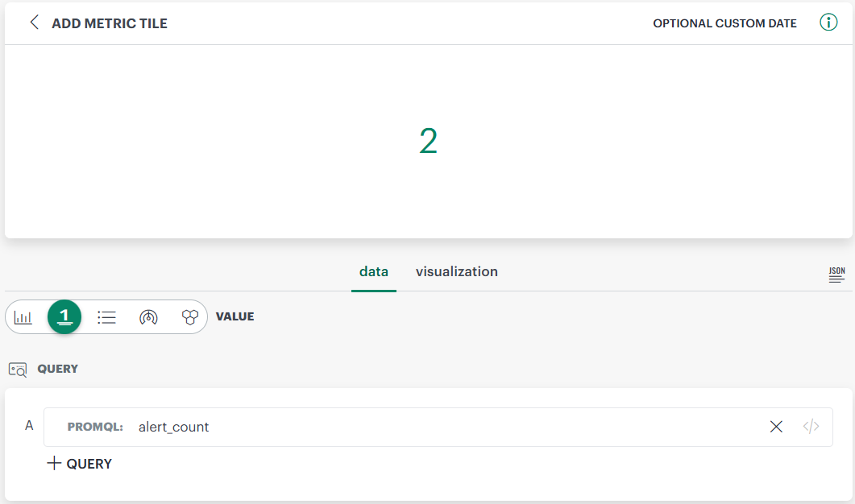855x504 pixels.
Task: Add another query with + QUERY
Action: tap(79, 464)
